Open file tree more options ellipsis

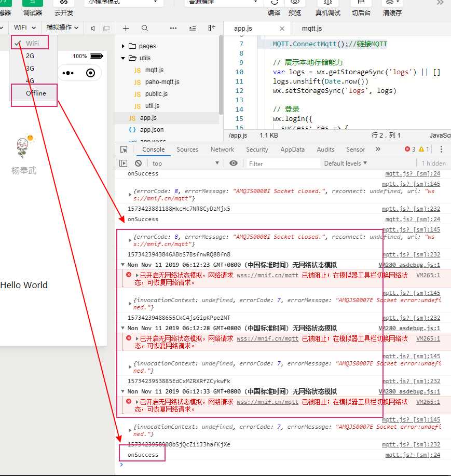click(173, 28)
